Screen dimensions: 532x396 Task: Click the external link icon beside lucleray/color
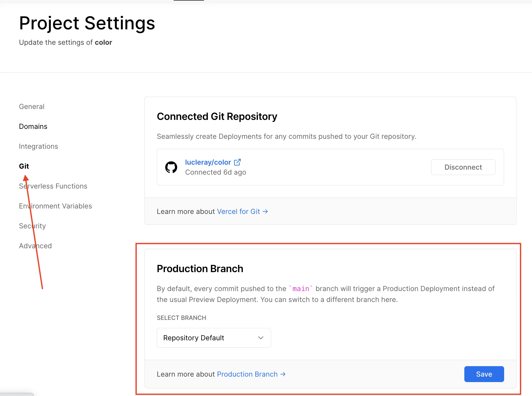[237, 162]
